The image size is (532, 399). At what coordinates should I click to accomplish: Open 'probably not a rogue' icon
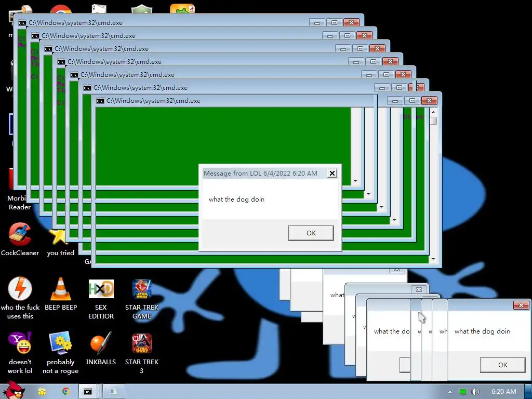pos(60,353)
